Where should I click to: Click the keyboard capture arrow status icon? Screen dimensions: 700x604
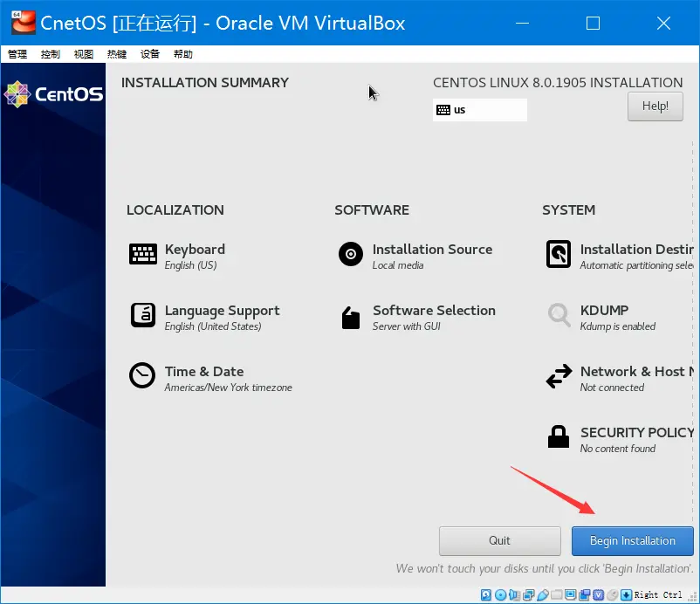pos(627,595)
